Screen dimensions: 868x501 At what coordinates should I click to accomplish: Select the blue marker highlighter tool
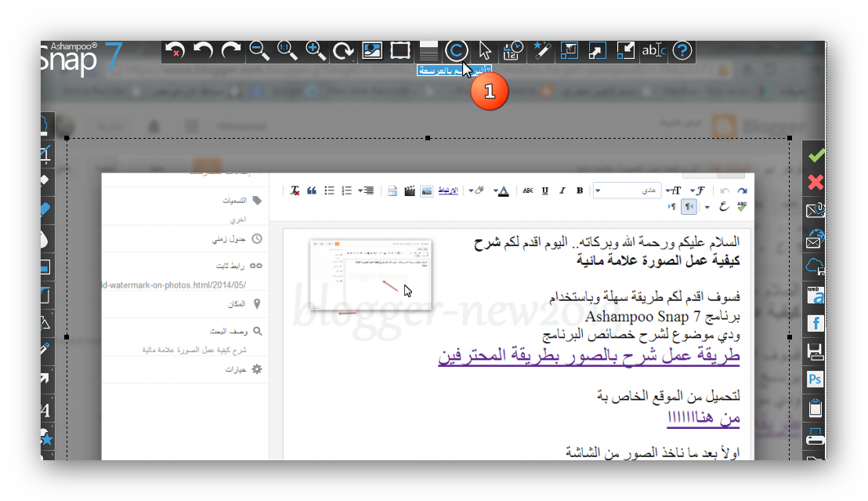(x=46, y=209)
